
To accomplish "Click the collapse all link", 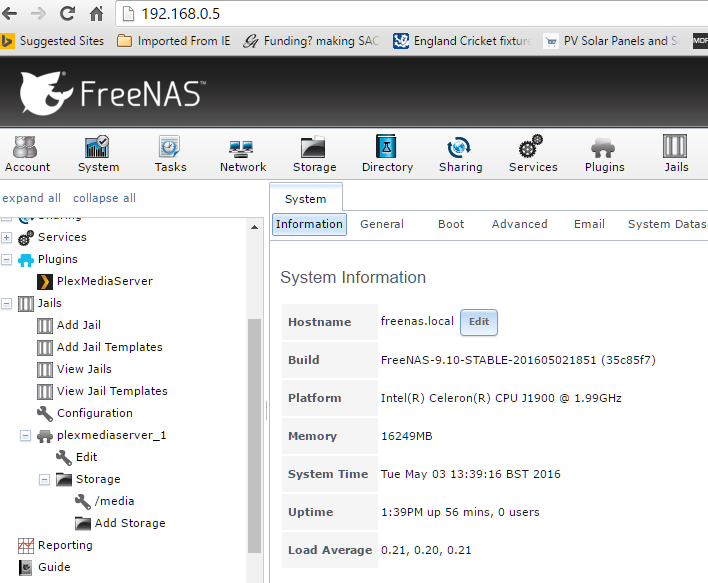I will click(x=104, y=198).
